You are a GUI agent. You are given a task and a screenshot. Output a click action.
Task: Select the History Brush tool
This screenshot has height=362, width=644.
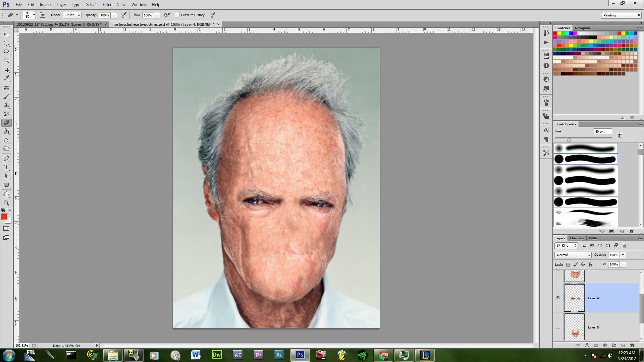[x=6, y=114]
